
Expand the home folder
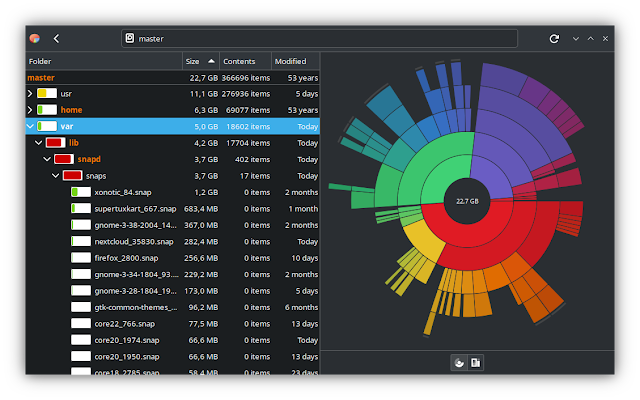30,110
